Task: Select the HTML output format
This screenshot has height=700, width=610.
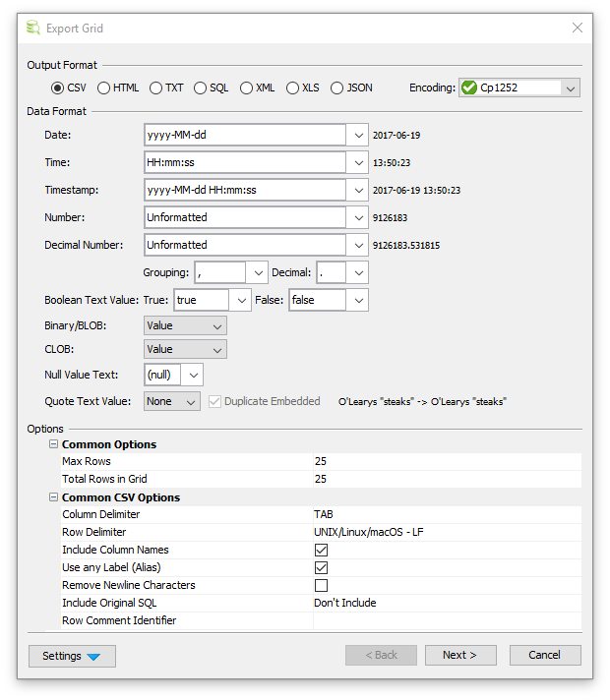Action: click(104, 87)
